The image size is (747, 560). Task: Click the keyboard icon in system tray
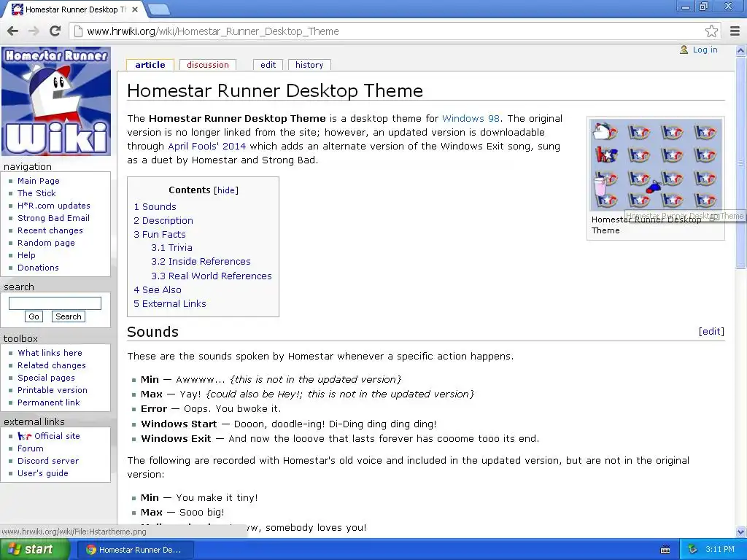665,550
